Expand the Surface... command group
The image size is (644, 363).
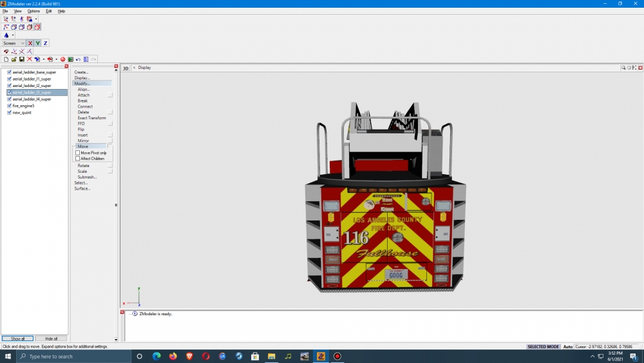(82, 189)
